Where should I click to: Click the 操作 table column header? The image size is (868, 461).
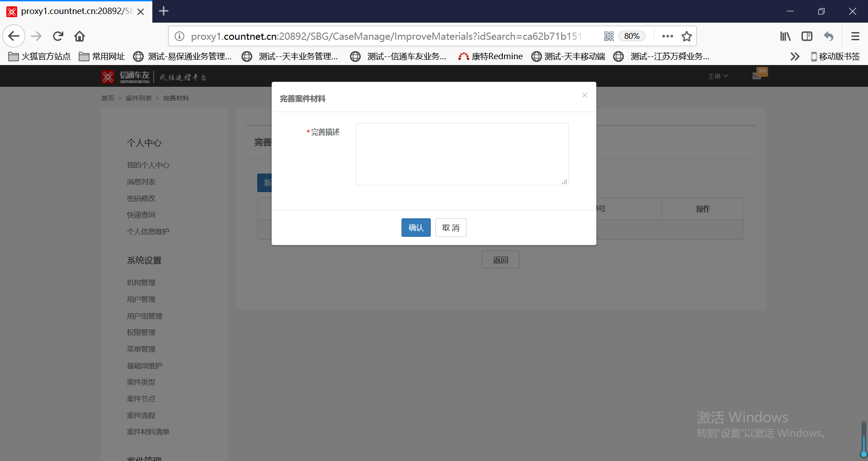click(703, 209)
